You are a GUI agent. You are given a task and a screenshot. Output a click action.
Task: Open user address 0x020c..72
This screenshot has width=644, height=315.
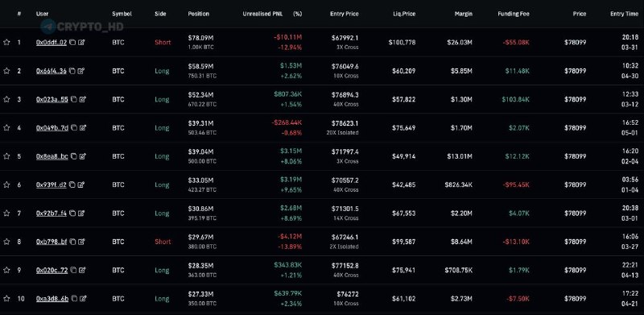[x=52, y=270]
